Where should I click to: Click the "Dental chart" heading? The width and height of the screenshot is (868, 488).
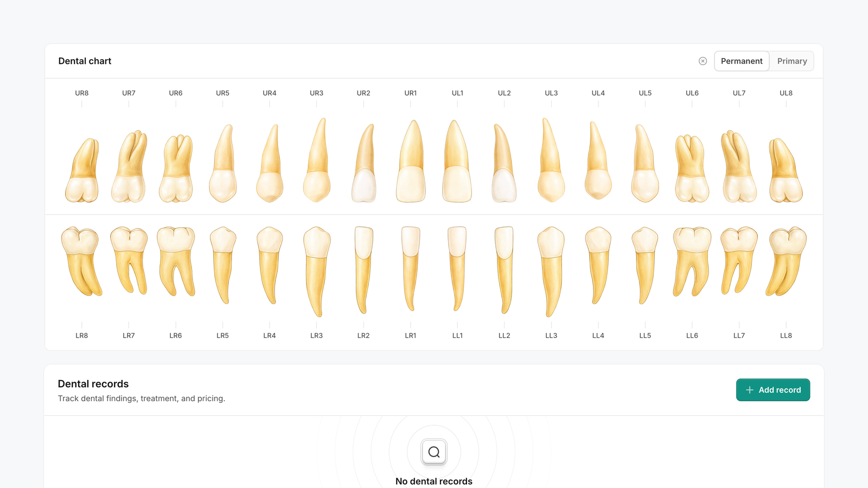click(x=85, y=61)
